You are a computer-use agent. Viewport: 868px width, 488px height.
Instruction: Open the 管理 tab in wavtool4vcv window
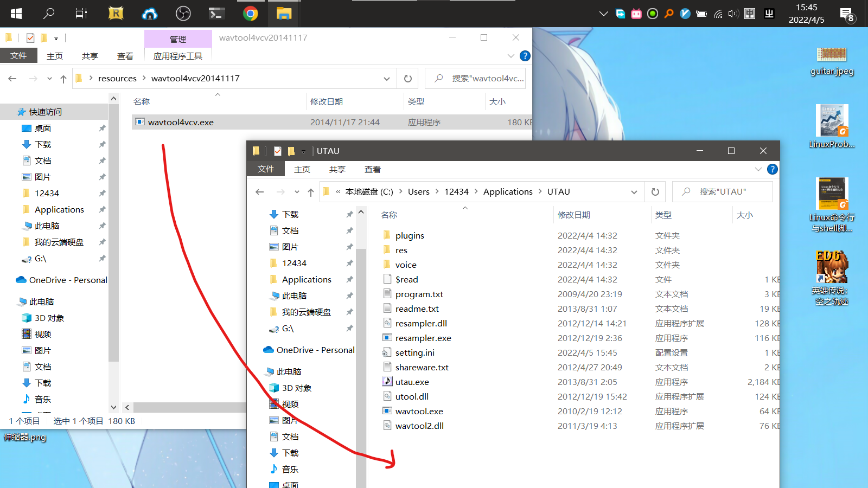tap(178, 39)
